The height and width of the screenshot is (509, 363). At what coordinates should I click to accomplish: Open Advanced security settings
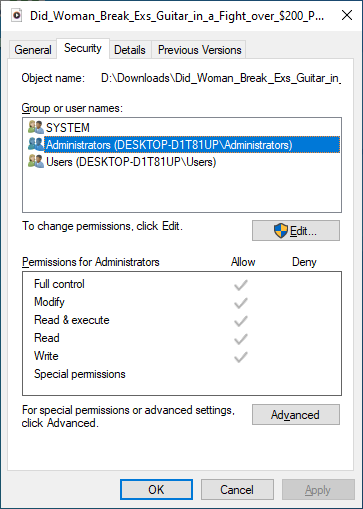296,415
